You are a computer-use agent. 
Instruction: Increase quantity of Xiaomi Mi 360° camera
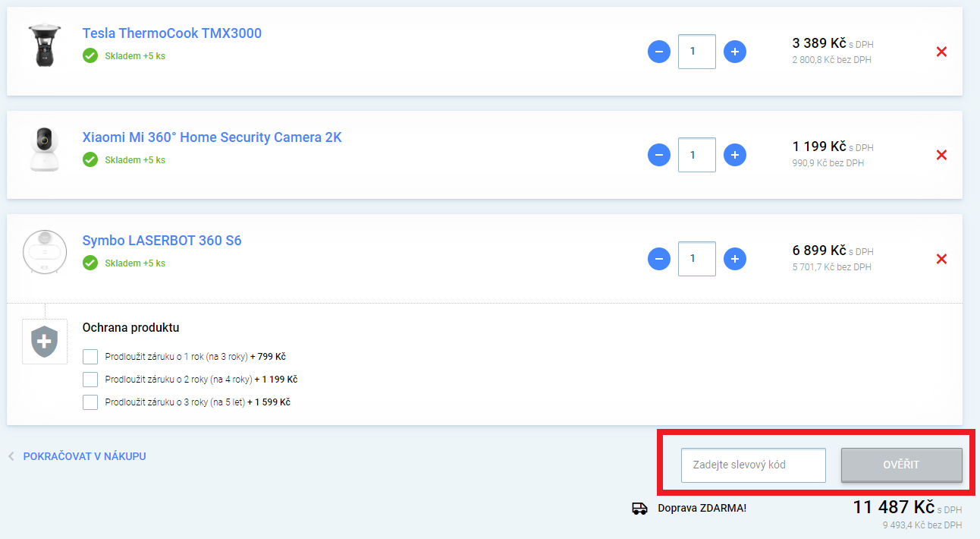734,155
